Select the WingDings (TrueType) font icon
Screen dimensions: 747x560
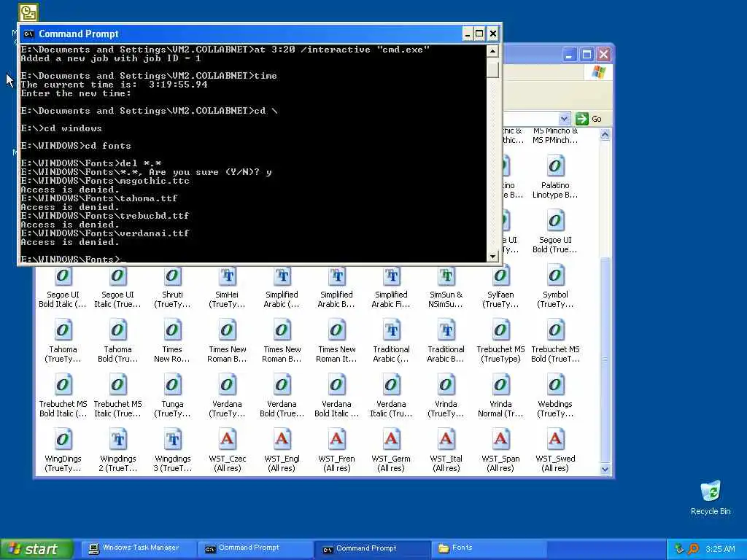[x=63, y=440]
